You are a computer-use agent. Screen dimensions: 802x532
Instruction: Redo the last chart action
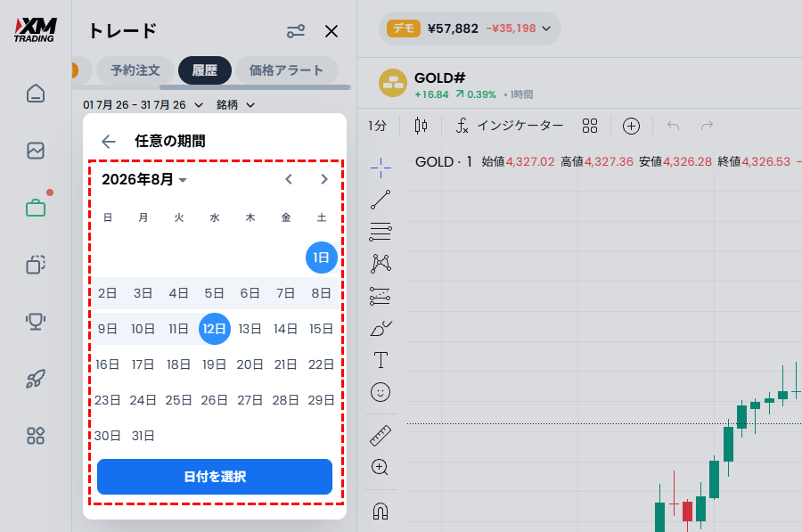click(707, 126)
